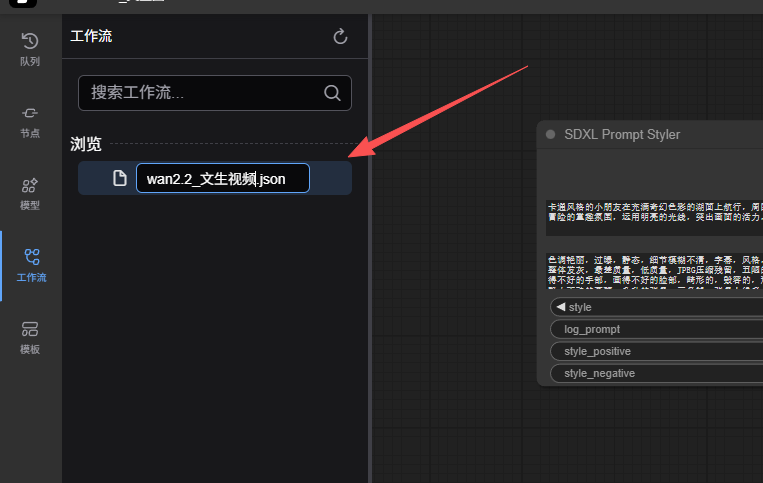763x483 pixels.
Task: Toggle the style_positive option
Action: pyautogui.click(x=655, y=351)
